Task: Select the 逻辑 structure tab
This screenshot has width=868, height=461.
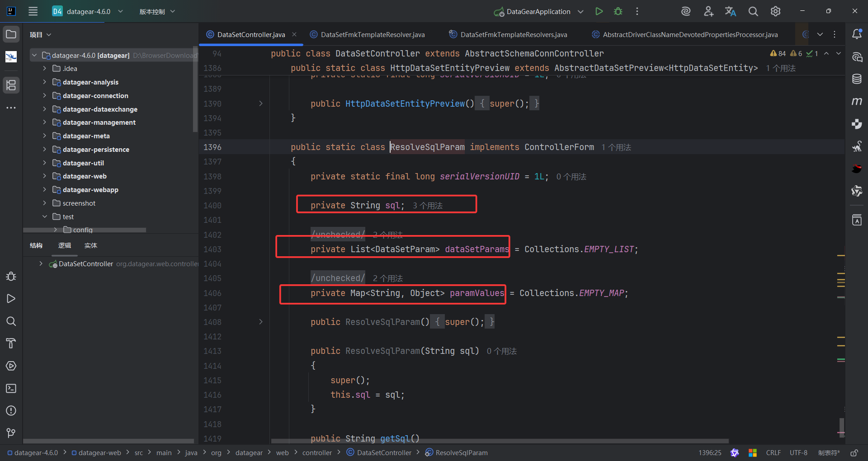Action: coord(65,245)
